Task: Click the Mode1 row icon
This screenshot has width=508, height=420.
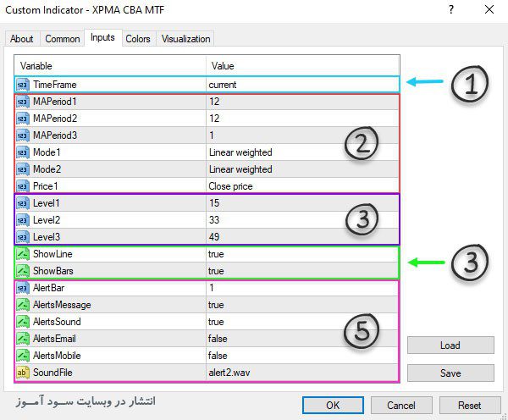Action: pyautogui.click(x=22, y=152)
